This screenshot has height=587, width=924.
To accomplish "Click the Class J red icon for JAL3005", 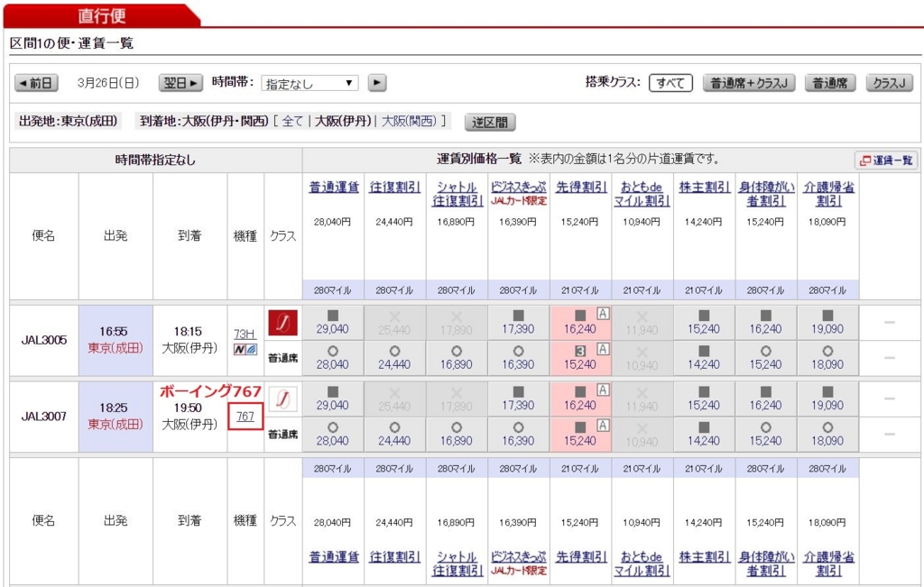I will point(282,323).
